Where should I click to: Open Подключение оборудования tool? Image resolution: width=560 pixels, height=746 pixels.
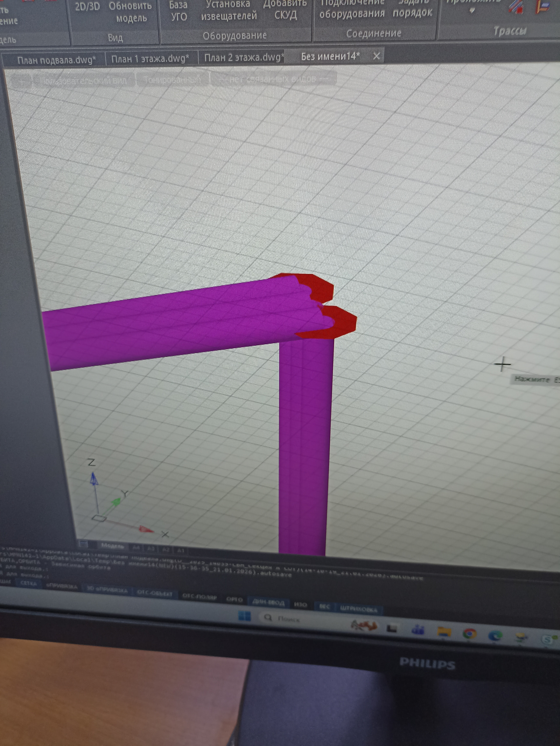(x=352, y=8)
